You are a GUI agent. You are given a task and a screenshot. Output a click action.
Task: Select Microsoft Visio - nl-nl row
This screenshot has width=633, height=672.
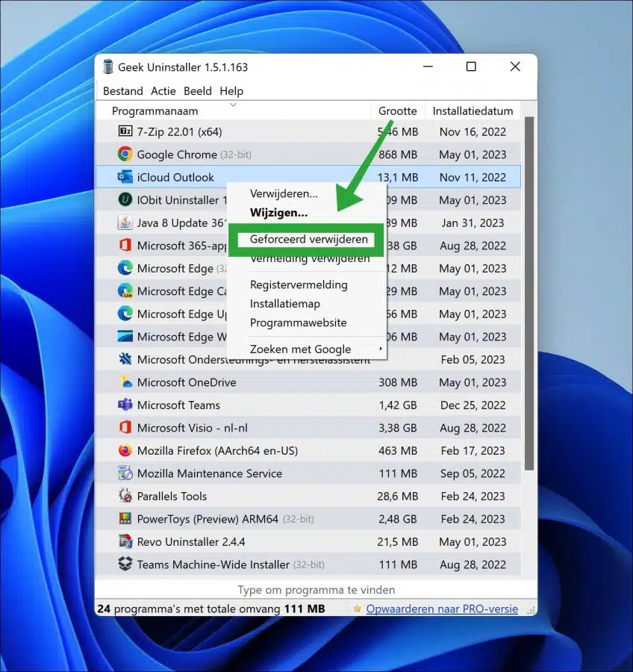pos(308,427)
